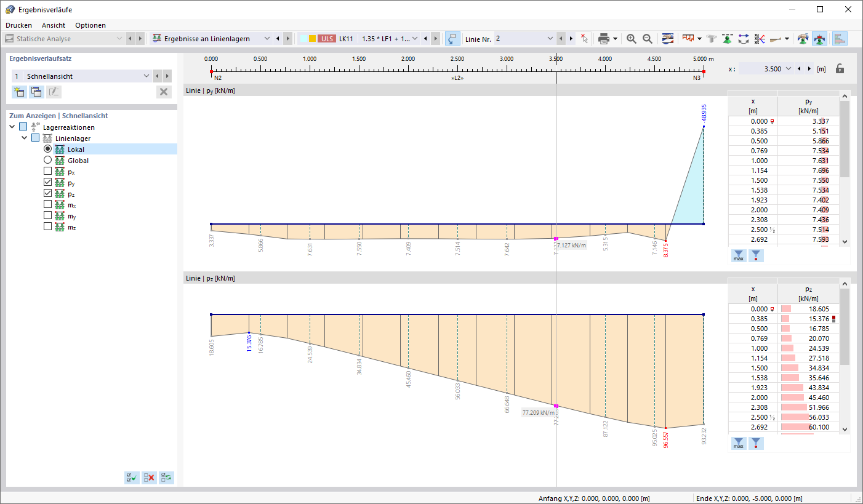
Task: Click the red ULS badge
Action: coord(327,39)
